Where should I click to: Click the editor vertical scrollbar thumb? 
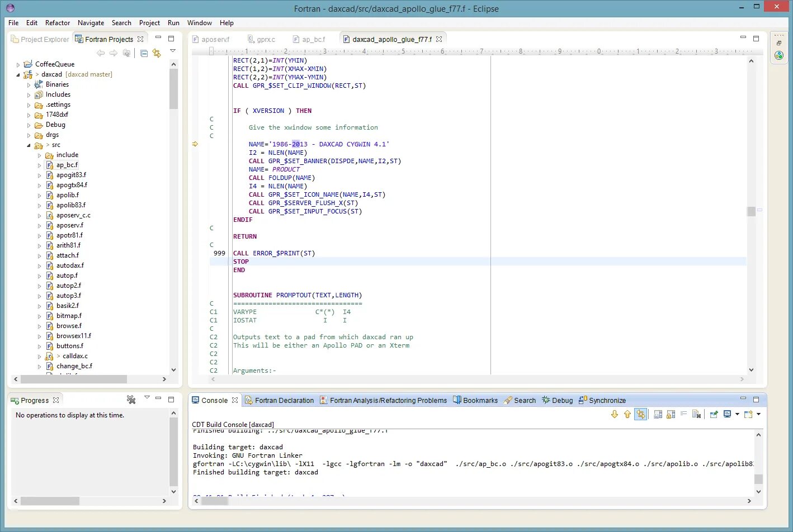(751, 211)
